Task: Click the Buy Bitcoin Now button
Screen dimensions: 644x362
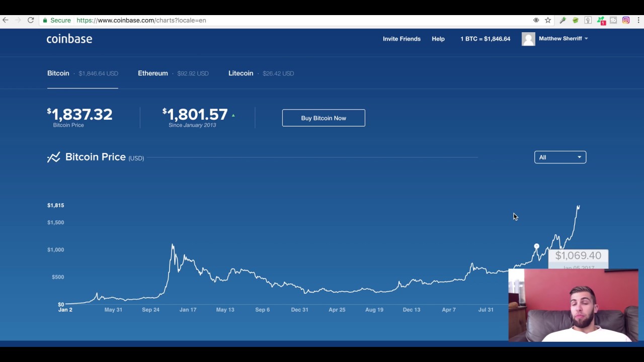Action: (x=324, y=118)
